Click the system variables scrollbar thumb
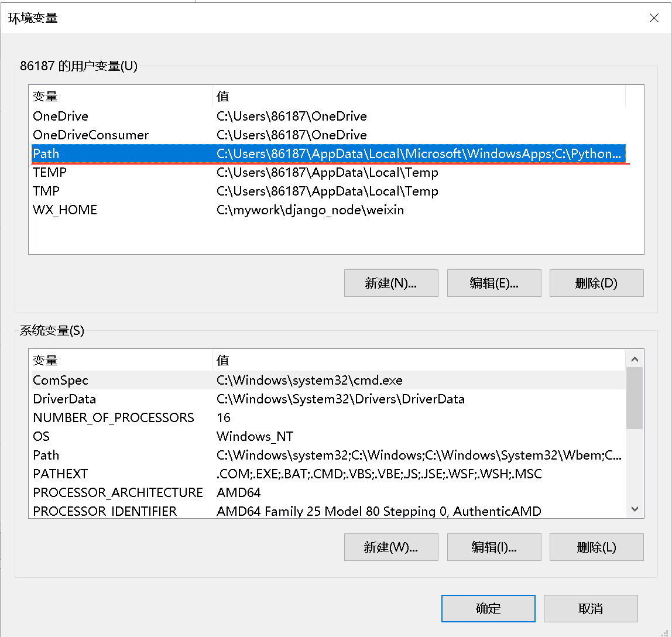This screenshot has height=637, width=672. click(x=635, y=398)
